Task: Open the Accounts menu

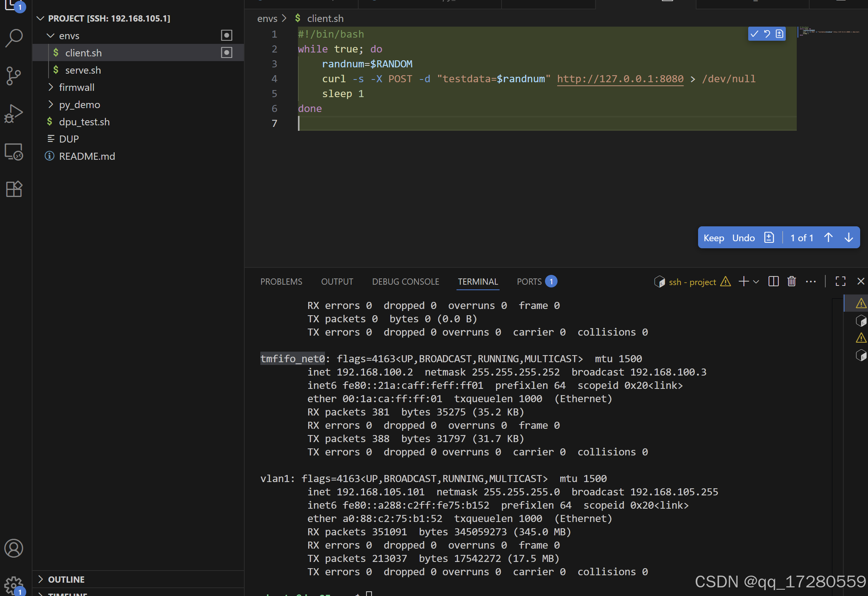Action: [x=14, y=548]
